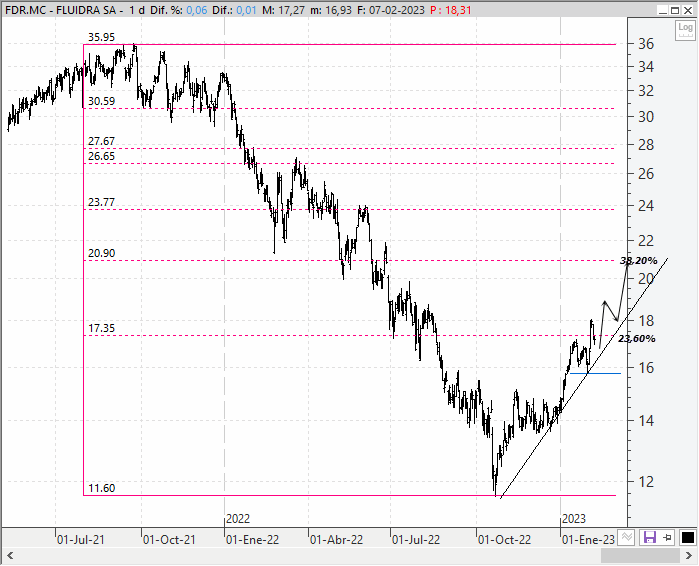Click the FDR.MC - FLUIDRA SA title text
The height and width of the screenshot is (566, 699).
[64, 10]
